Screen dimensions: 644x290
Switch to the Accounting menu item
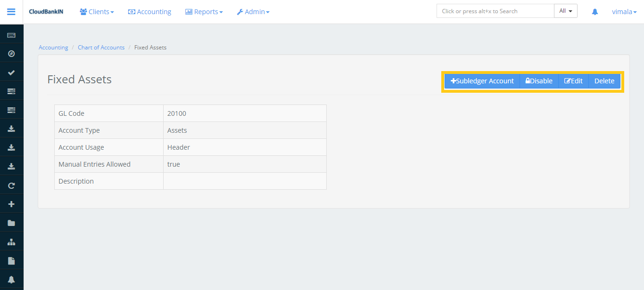(149, 11)
